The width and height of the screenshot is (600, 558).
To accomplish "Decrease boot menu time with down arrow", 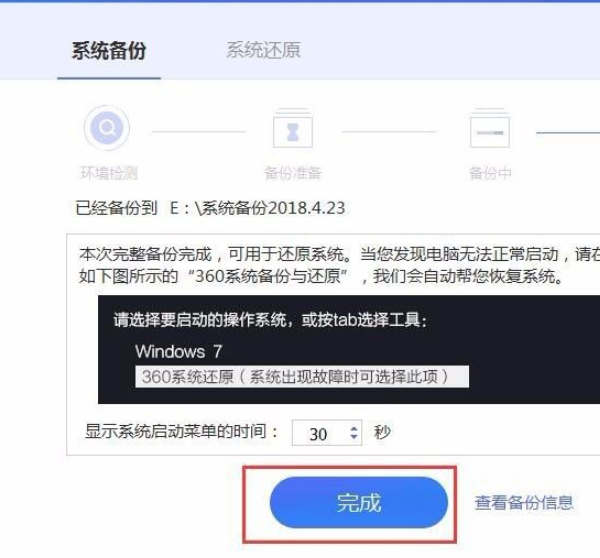I will [354, 437].
